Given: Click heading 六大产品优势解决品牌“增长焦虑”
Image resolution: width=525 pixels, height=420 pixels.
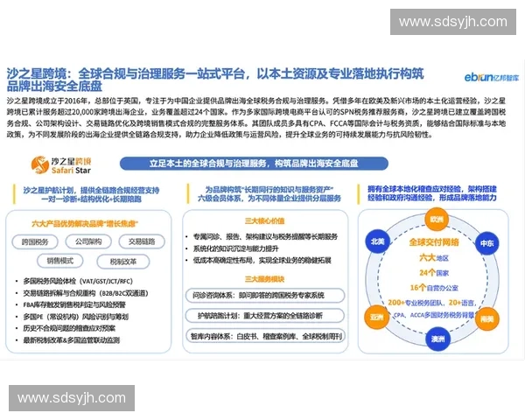Looking at the screenshot, I should (85, 223).
